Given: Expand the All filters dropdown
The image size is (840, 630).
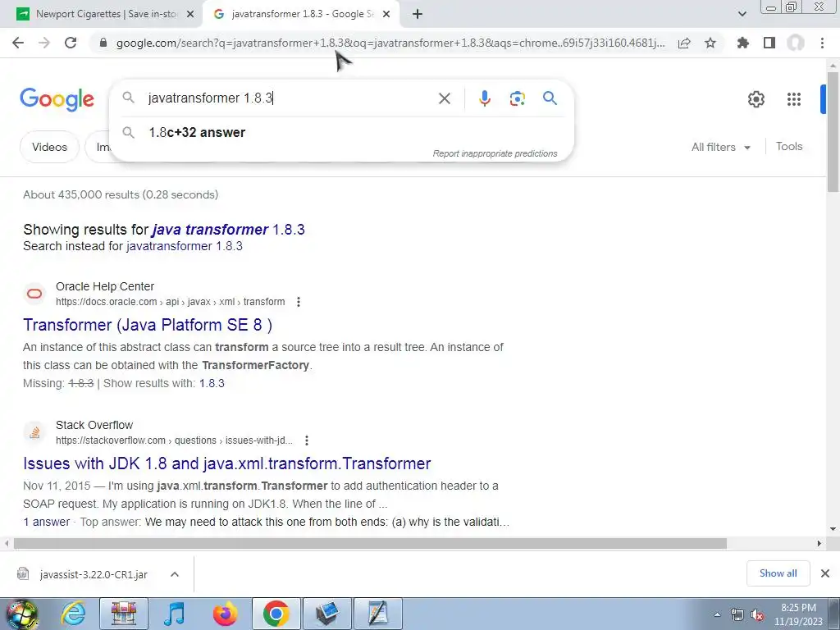Looking at the screenshot, I should [x=720, y=147].
